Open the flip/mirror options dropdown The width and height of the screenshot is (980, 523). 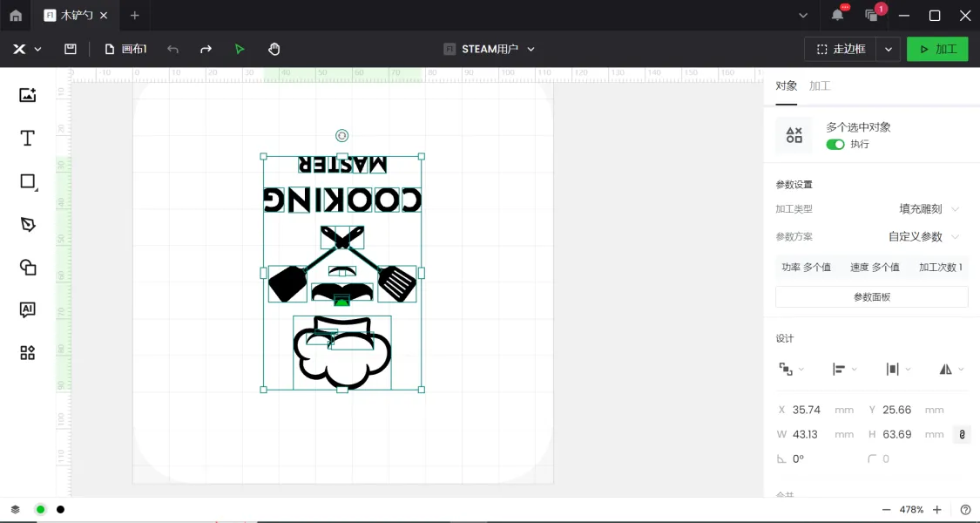[951, 369]
